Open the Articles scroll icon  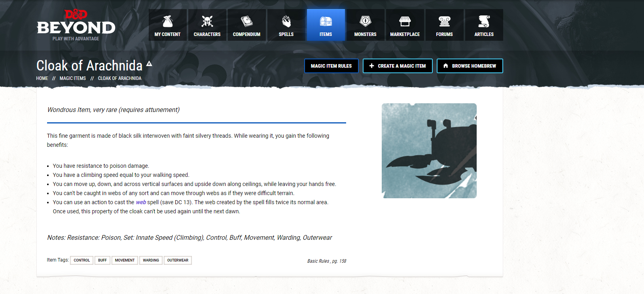pyautogui.click(x=484, y=21)
